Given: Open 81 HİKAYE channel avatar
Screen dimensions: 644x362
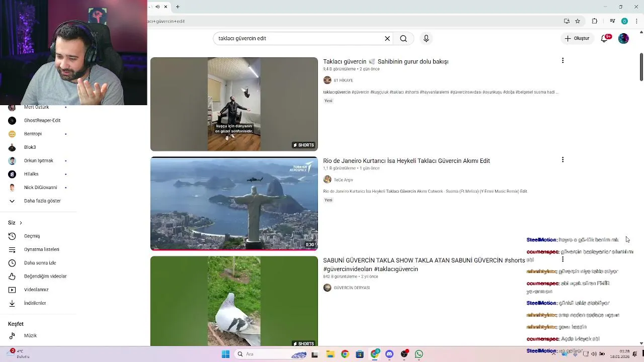Looking at the screenshot, I should click(x=327, y=80).
